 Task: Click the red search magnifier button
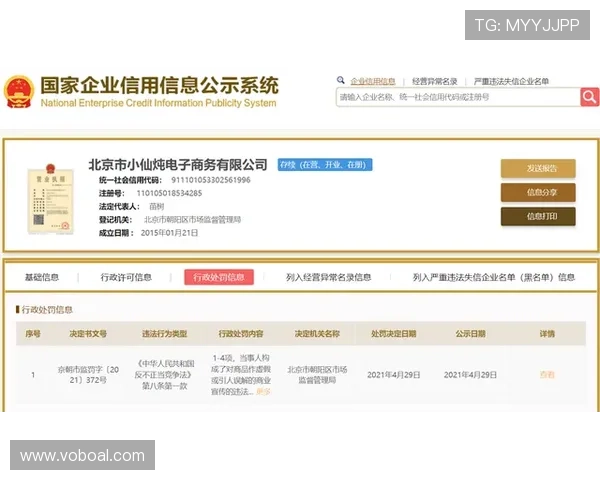(x=590, y=97)
